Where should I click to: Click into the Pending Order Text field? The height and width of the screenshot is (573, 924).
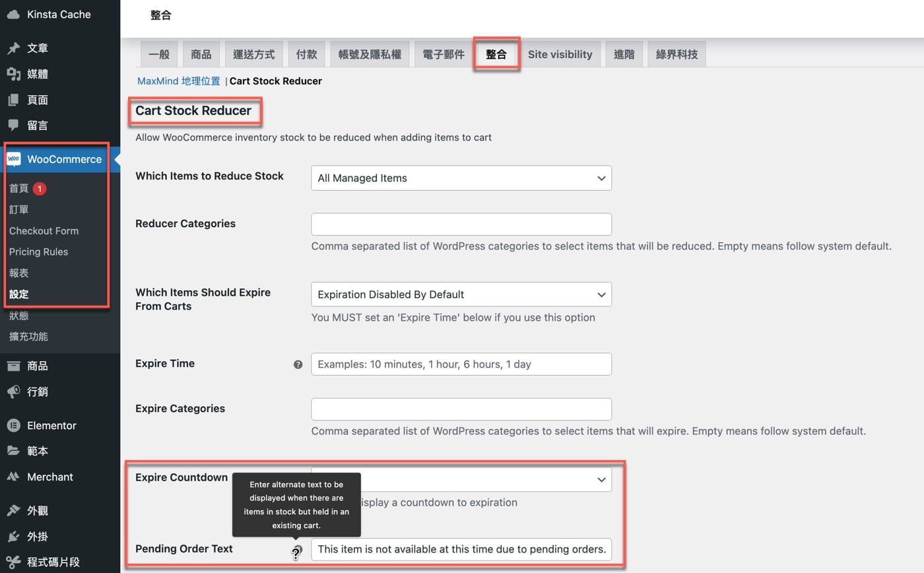pos(461,549)
